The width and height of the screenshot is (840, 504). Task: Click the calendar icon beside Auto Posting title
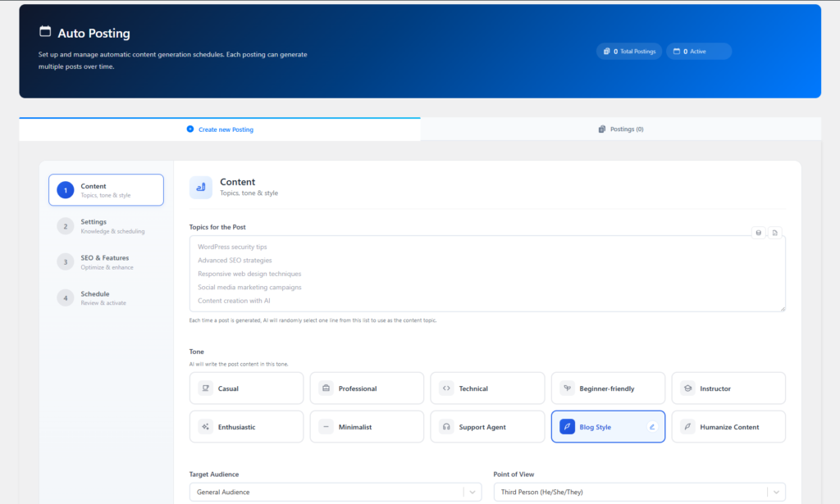[45, 30]
